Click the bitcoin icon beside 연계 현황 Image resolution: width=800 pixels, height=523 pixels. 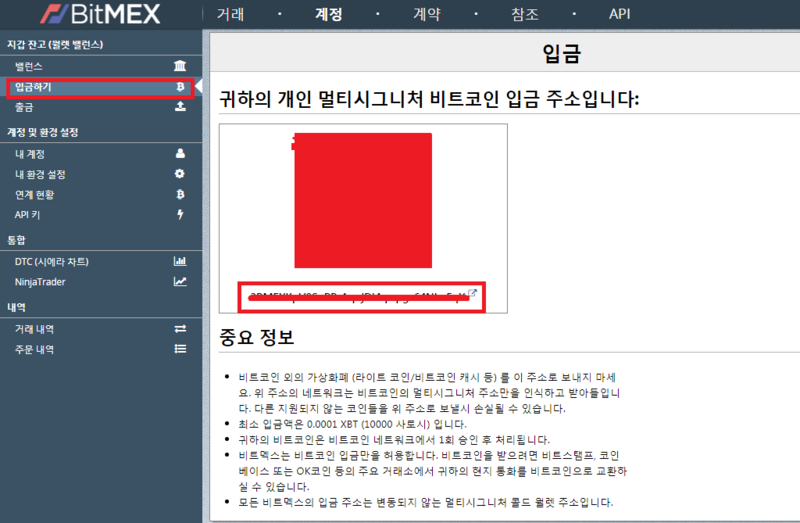click(180, 194)
